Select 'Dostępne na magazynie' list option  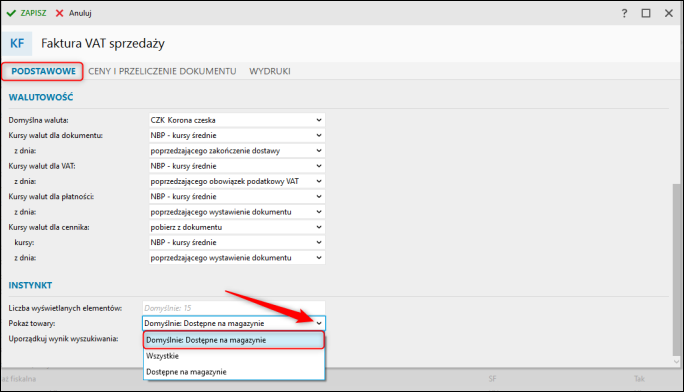point(234,372)
